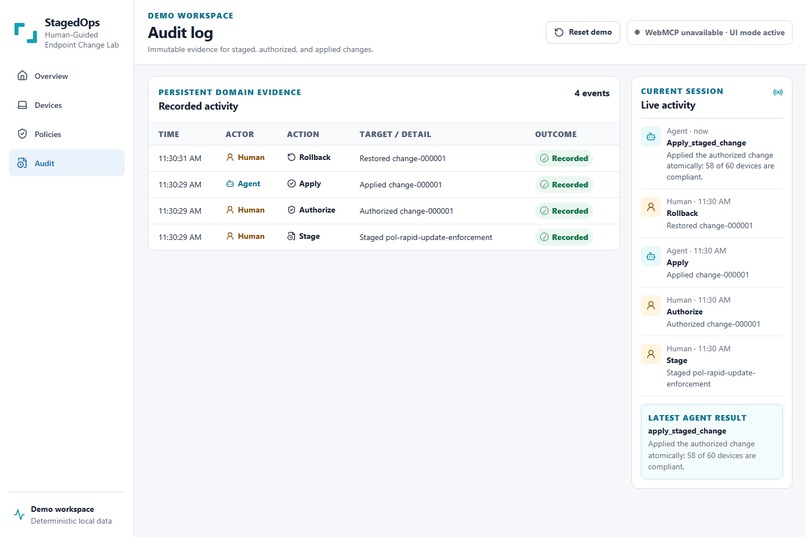Click the agent robot icon in the Apply row

tap(230, 183)
